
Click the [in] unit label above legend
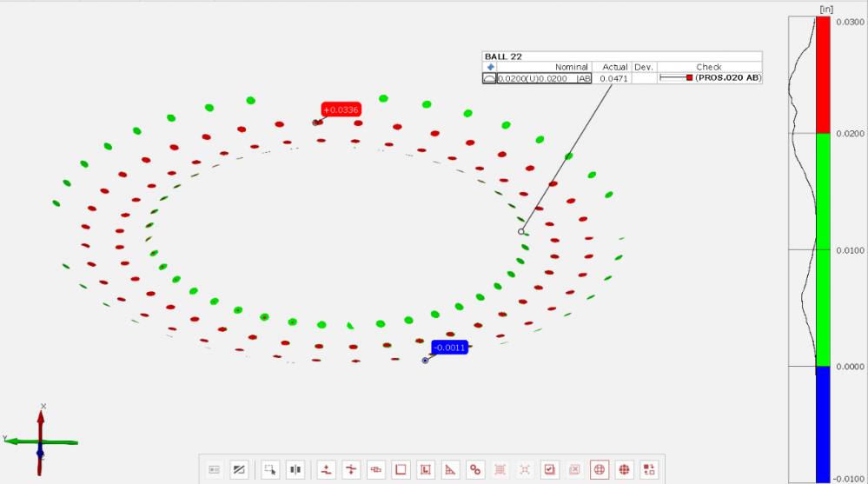[826, 10]
